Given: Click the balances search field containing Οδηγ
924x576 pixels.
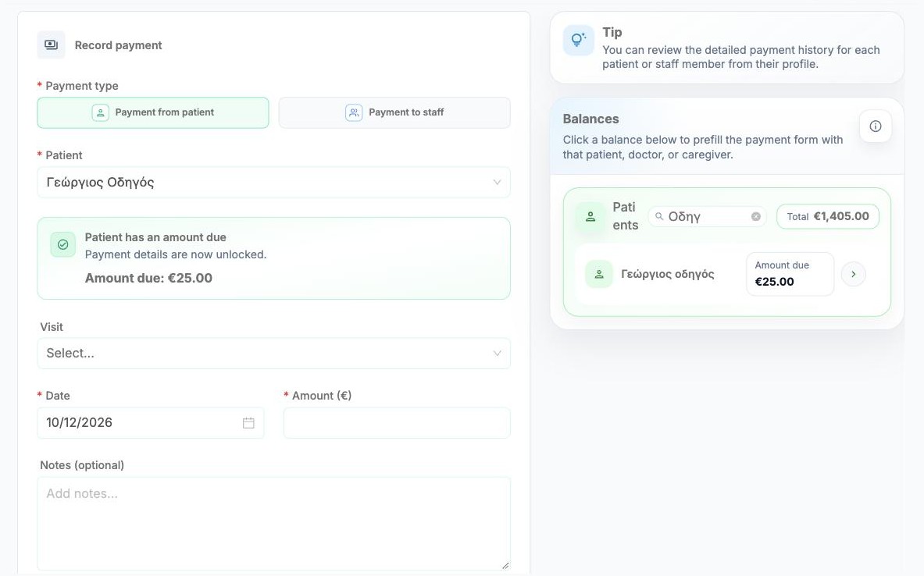Looking at the screenshot, I should (x=707, y=217).
